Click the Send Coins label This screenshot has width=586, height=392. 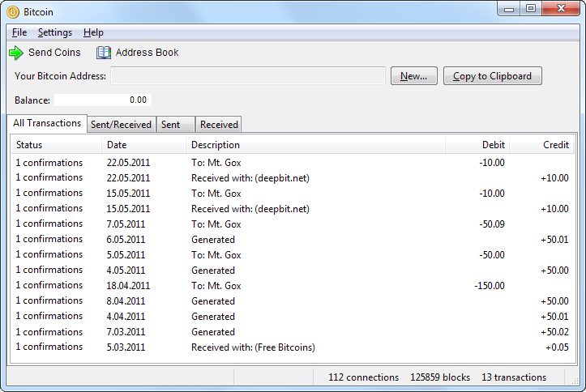coord(54,53)
